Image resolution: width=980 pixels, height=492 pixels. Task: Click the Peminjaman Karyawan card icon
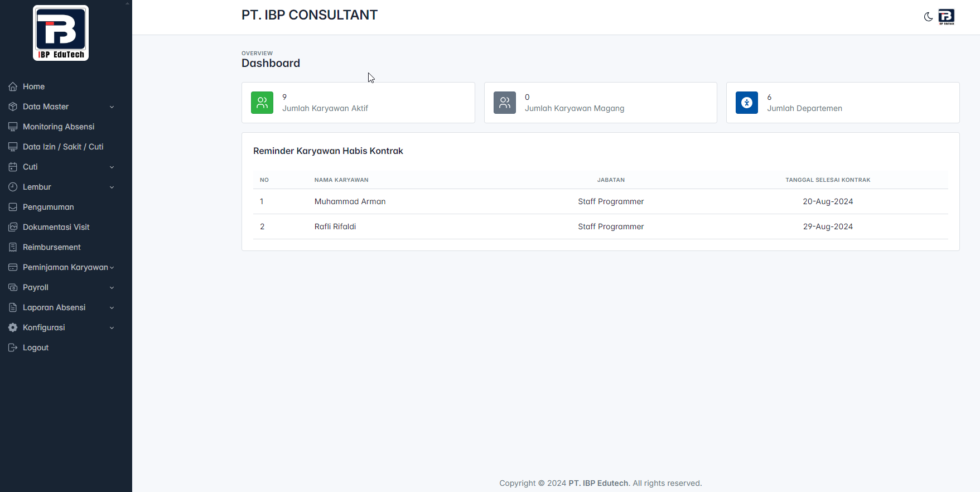(13, 267)
